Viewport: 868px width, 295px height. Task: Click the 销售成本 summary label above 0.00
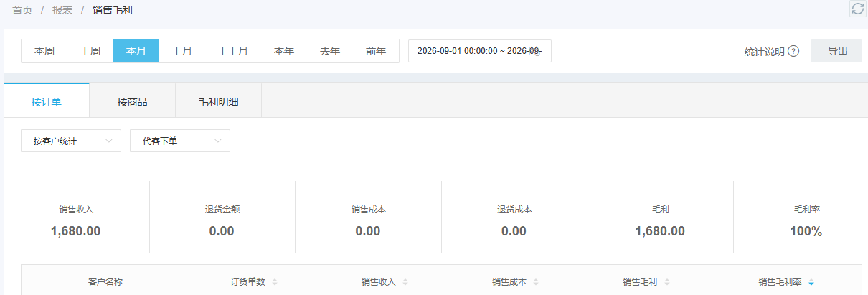368,210
